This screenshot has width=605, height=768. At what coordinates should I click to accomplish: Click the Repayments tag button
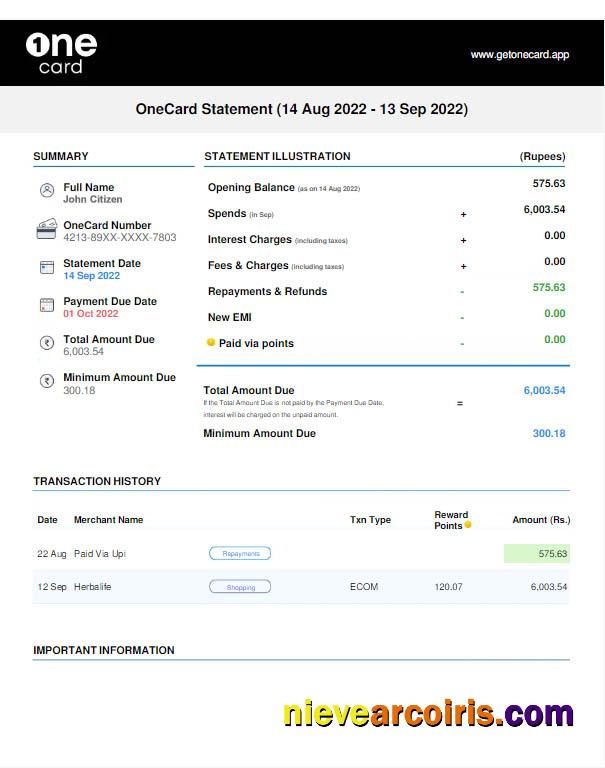[240, 553]
